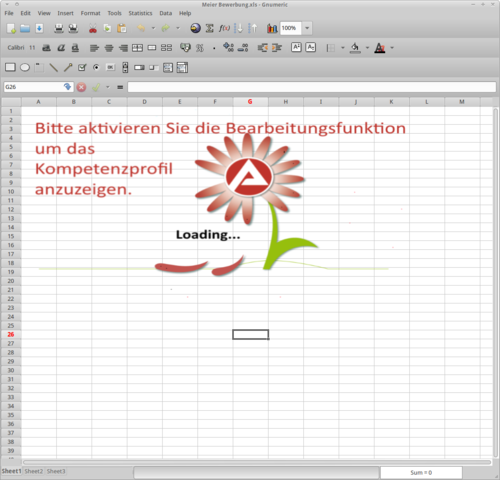The width and height of the screenshot is (500, 480).
Task: Insert an OK button object
Action: click(110, 68)
